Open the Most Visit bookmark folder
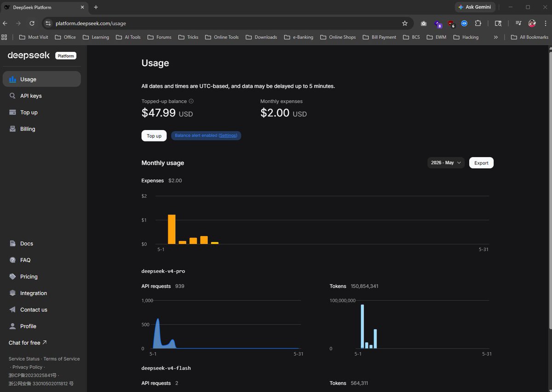The height and width of the screenshot is (392, 552). pos(34,37)
